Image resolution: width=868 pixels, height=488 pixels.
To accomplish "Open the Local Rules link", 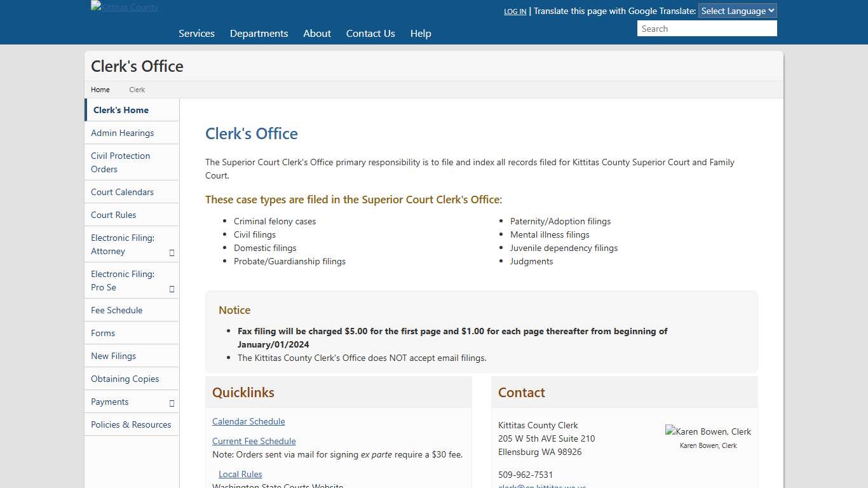I will coord(240,474).
